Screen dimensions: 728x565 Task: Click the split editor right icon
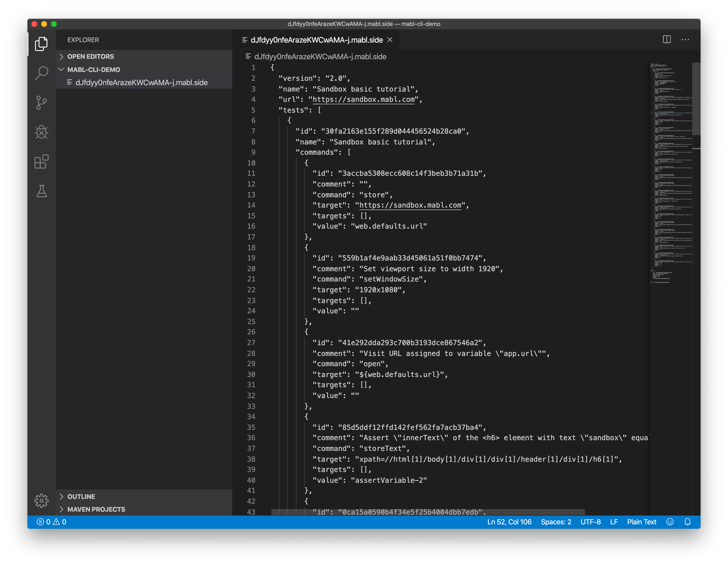[667, 40]
